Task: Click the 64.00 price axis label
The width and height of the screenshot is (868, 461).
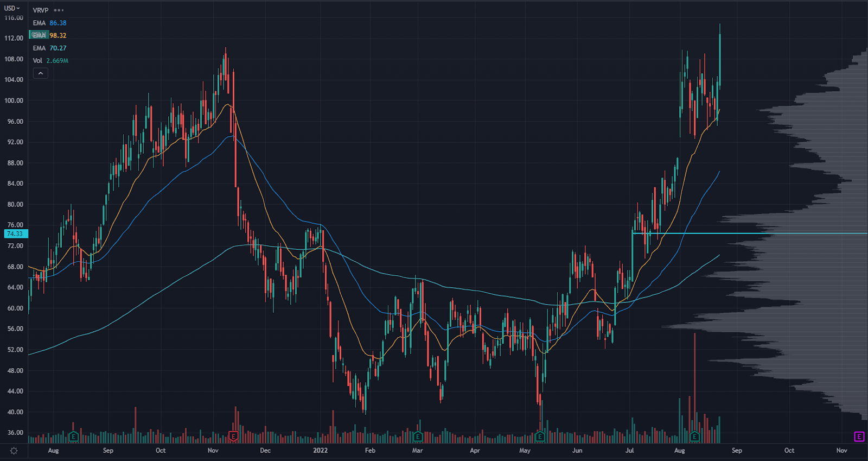Action: pyautogui.click(x=15, y=287)
